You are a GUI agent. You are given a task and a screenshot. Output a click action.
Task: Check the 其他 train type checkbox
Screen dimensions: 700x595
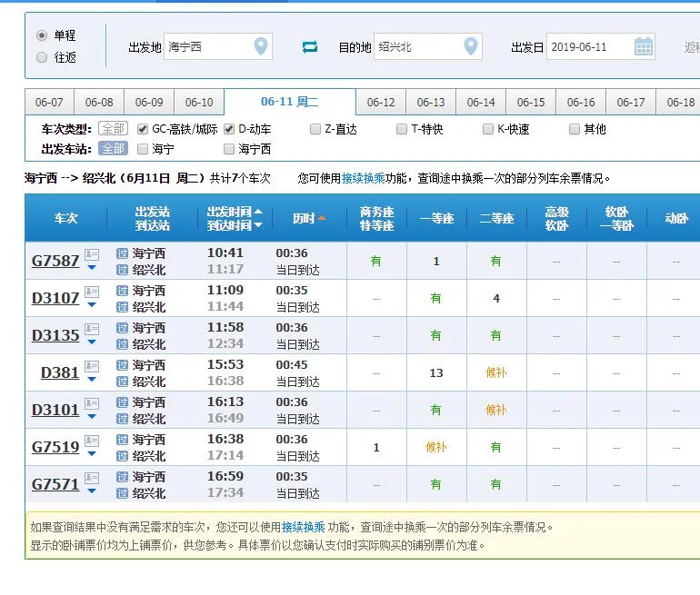click(x=575, y=129)
